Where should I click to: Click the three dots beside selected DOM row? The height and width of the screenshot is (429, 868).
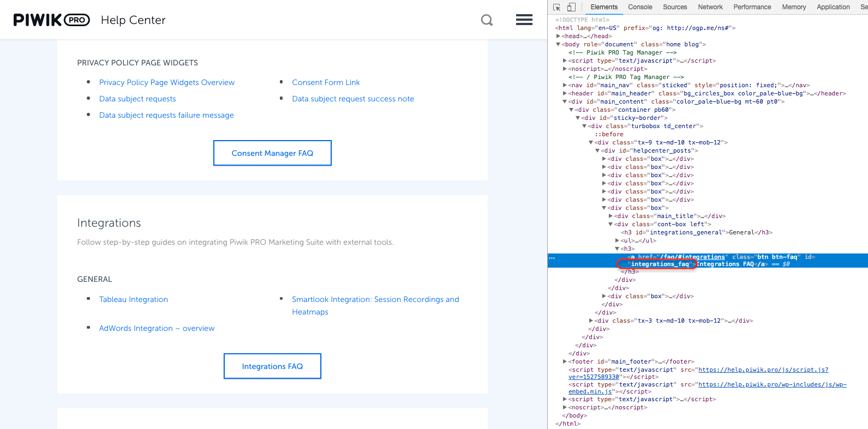[552, 258]
